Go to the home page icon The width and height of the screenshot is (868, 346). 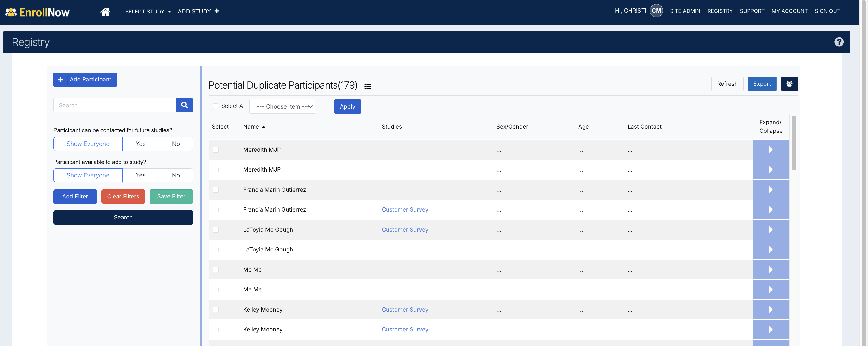pos(105,12)
